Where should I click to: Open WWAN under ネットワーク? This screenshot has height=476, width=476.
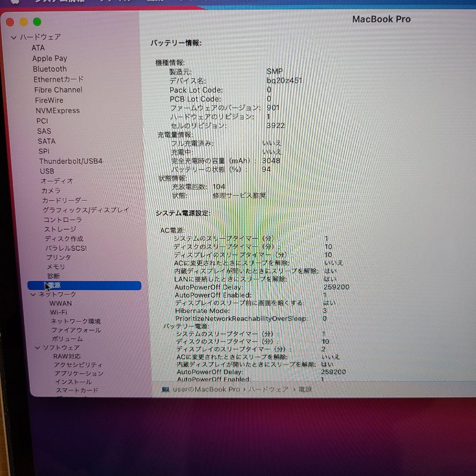tap(61, 303)
